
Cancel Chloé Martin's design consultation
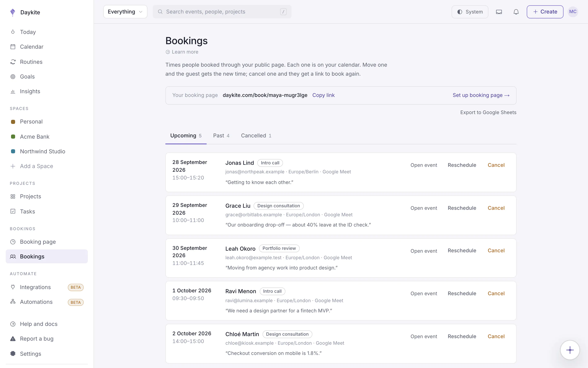[x=496, y=336]
